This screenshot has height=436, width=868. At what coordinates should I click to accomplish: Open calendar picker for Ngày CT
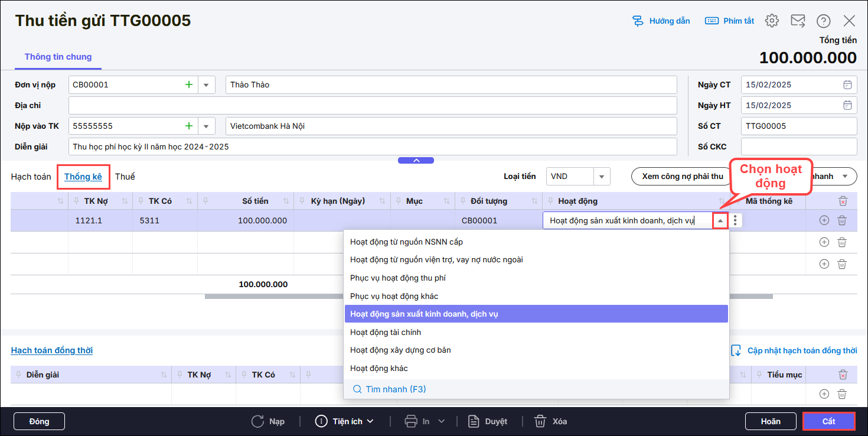click(x=847, y=84)
